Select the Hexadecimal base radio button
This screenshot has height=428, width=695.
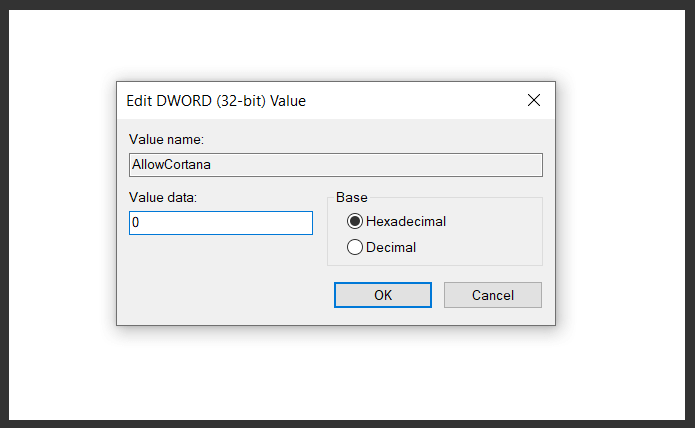[354, 221]
